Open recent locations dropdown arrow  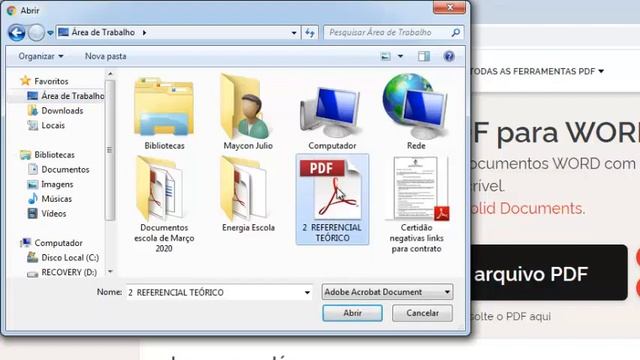(50, 33)
